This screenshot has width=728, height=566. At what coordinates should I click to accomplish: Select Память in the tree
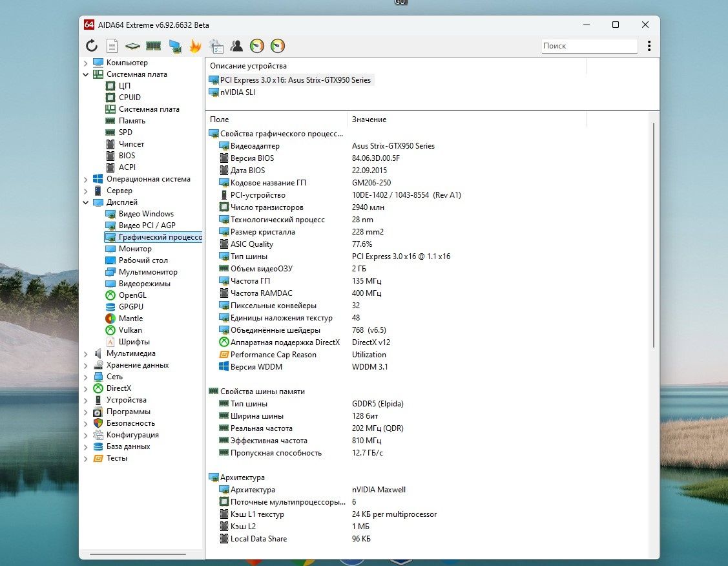click(x=132, y=121)
